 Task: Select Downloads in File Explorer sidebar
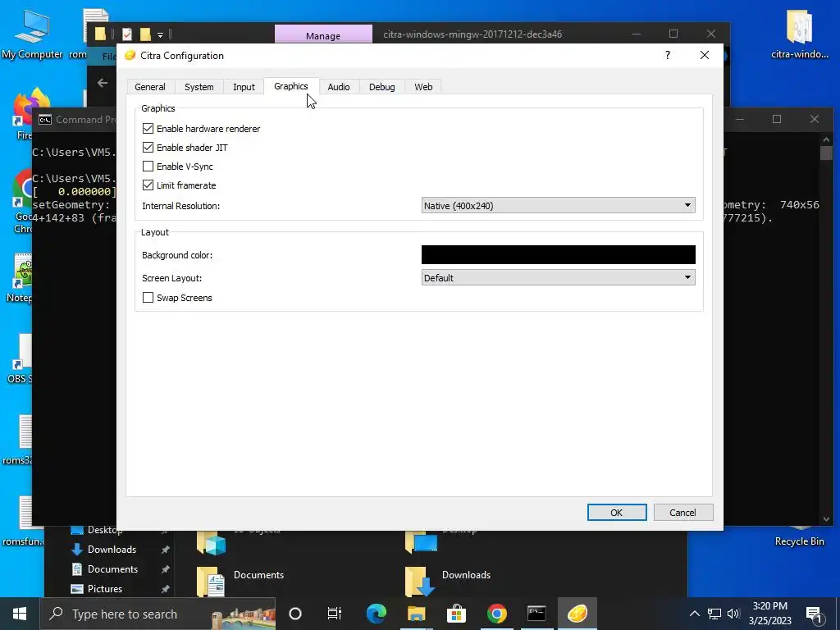click(112, 549)
